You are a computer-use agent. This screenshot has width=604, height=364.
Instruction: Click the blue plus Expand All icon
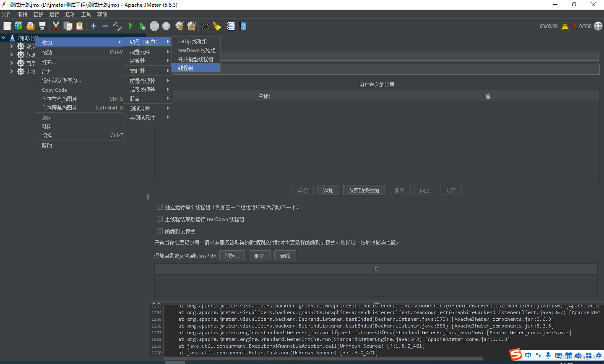pos(94,26)
